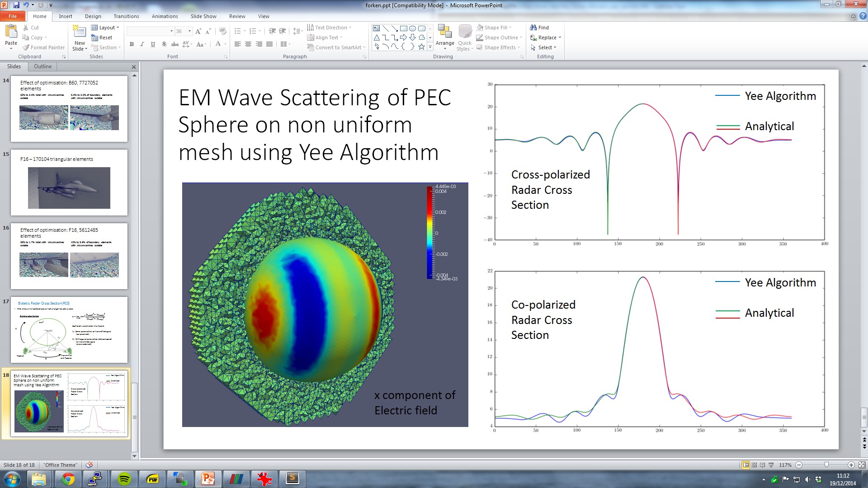Click the Replace button
The width and height of the screenshot is (868, 488).
[x=546, y=38]
